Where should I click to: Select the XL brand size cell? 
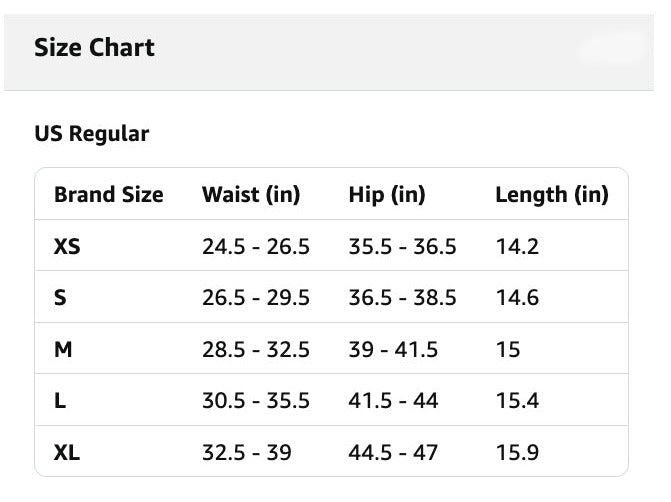coord(67,453)
